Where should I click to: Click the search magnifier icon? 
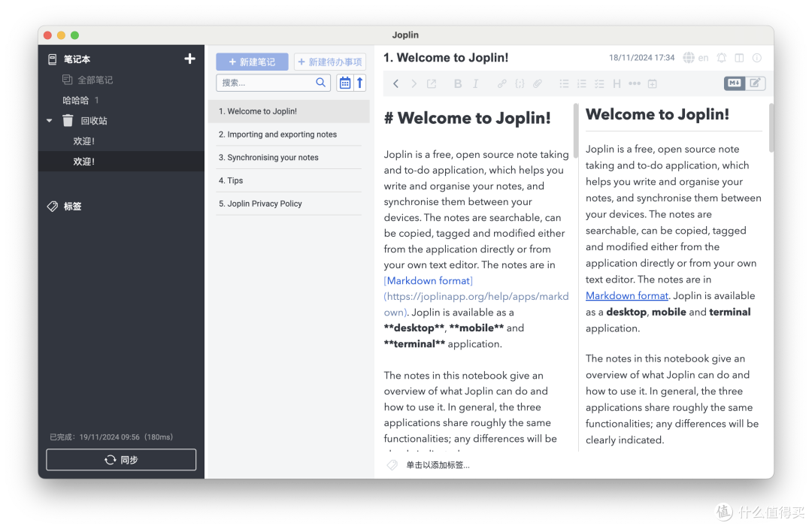321,83
